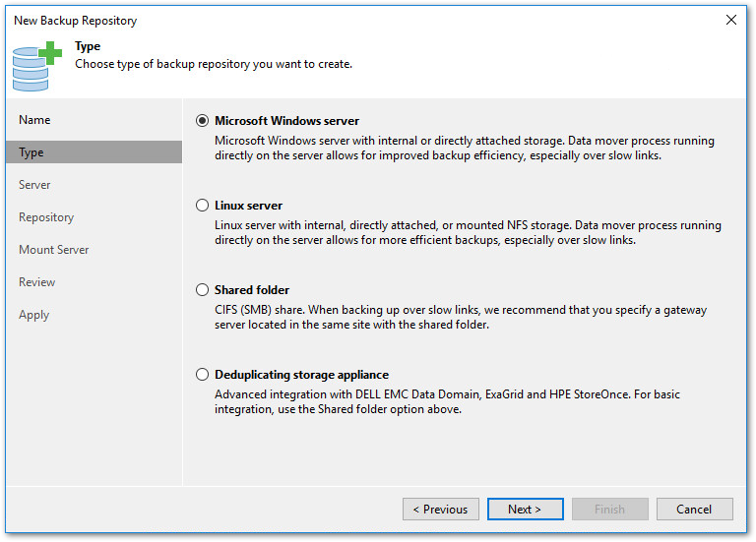Click Next to continue the wizard
756x542 pixels.
(525, 510)
